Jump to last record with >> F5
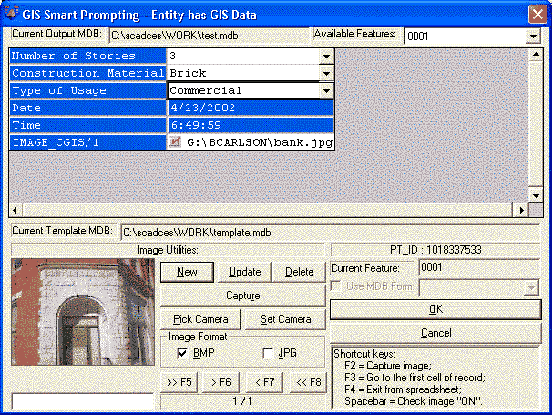552x415 pixels. pos(179,382)
